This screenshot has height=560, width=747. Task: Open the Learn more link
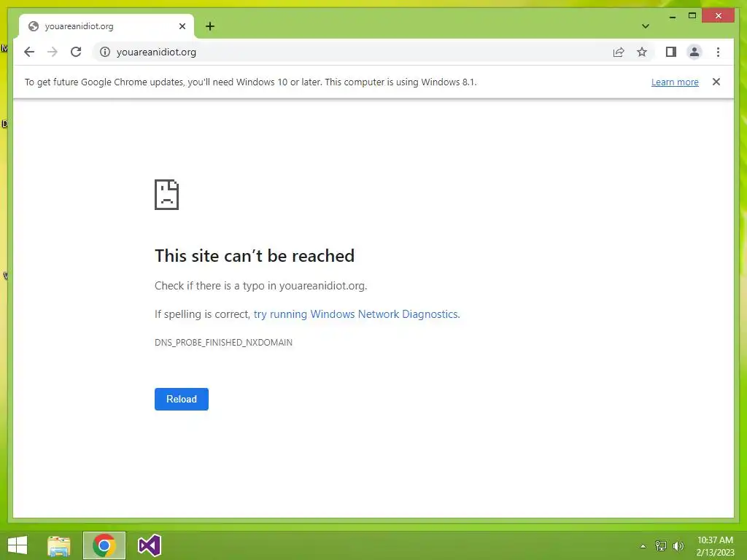click(x=675, y=82)
